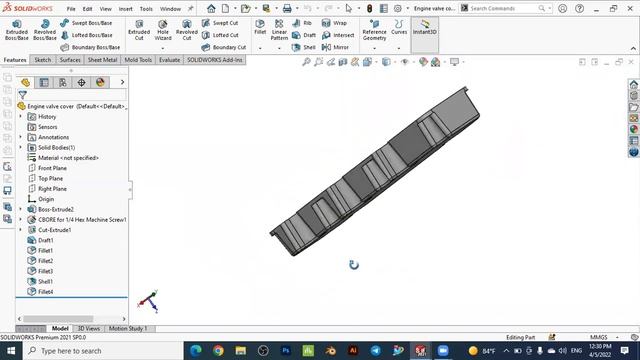Image resolution: width=640 pixels, height=360 pixels.
Task: Select Top Plane in the tree
Action: point(46,178)
